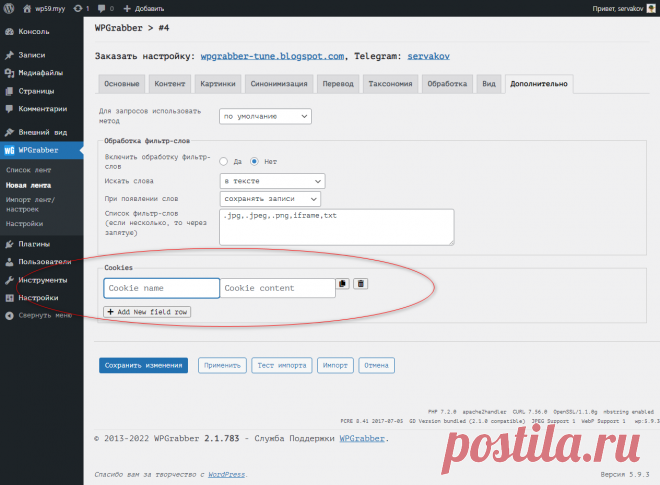Switch to the Основные tab
660x485 pixels.
coord(122,84)
